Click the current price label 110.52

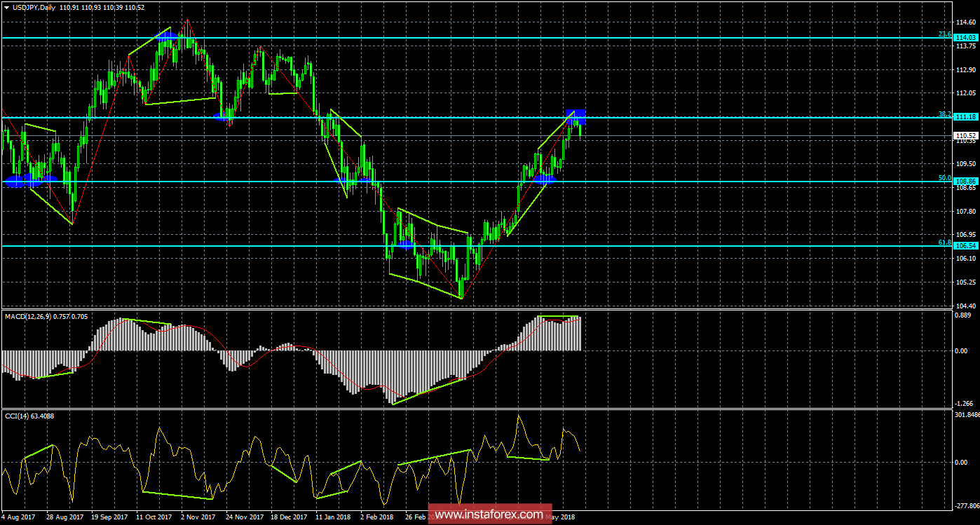(x=966, y=135)
